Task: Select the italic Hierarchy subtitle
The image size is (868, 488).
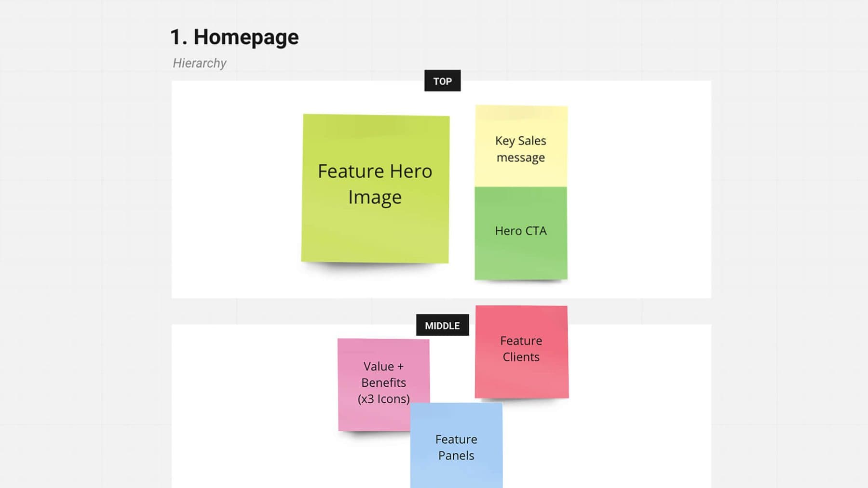Action: [x=200, y=63]
